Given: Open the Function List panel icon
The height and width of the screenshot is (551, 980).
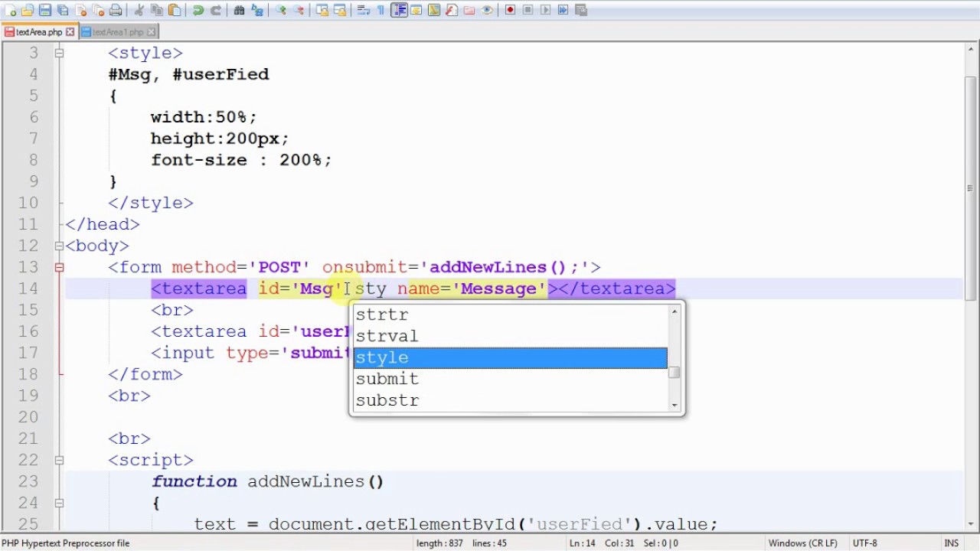Looking at the screenshot, I should click(x=451, y=10).
